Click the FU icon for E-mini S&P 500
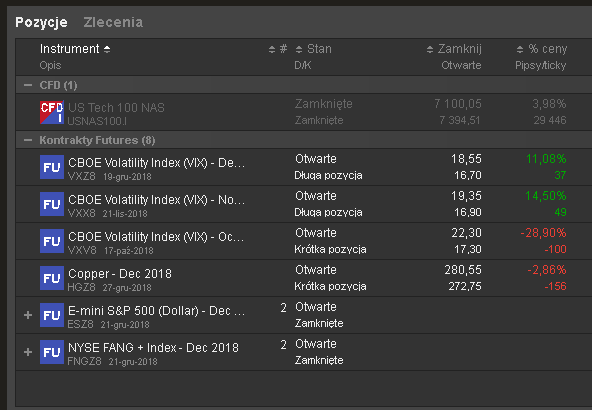This screenshot has height=410, width=592. coord(52,315)
